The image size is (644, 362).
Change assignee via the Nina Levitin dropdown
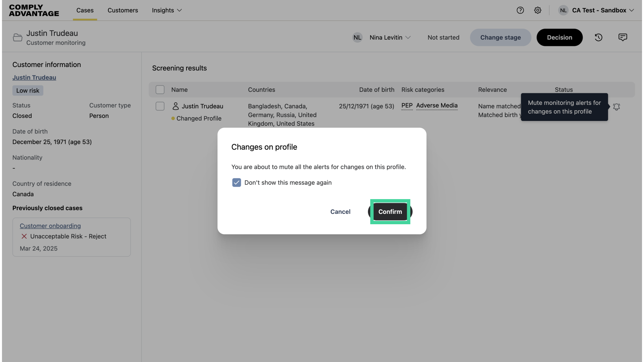click(x=390, y=37)
